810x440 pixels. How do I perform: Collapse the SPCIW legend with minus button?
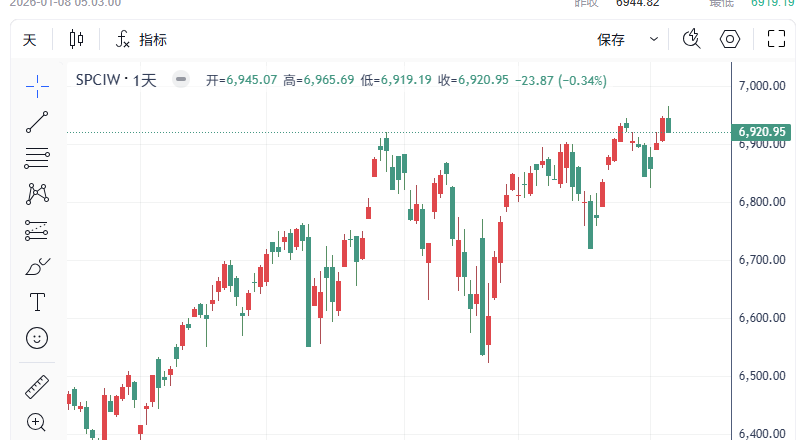coord(180,80)
